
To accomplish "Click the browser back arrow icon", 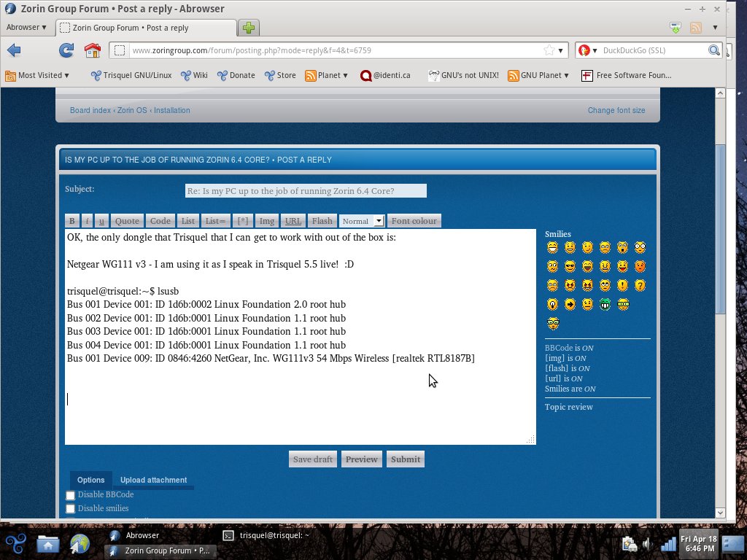I will pos(14,50).
